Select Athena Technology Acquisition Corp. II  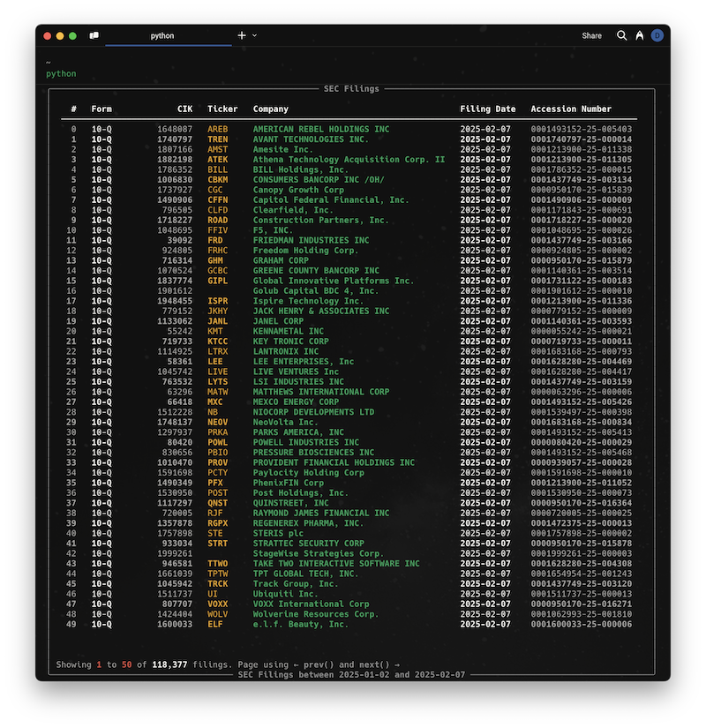click(349, 159)
